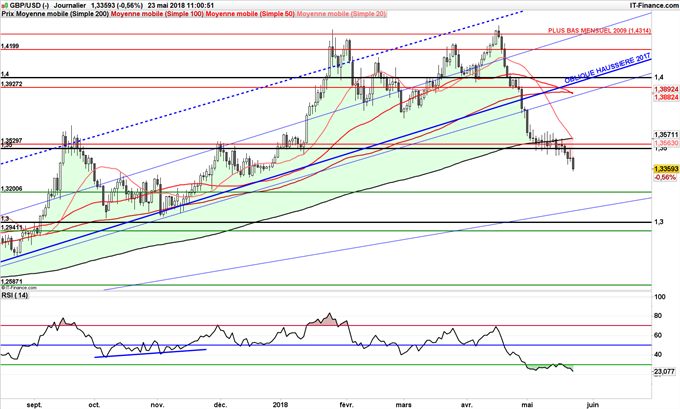Click the avr. date axis label

[x=466, y=405]
